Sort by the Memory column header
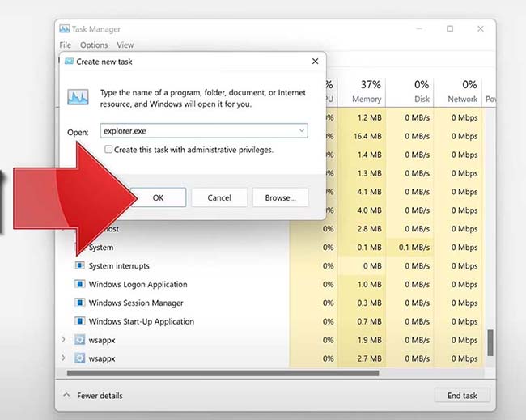Image resolution: width=526 pixels, height=420 pixels. pos(362,91)
